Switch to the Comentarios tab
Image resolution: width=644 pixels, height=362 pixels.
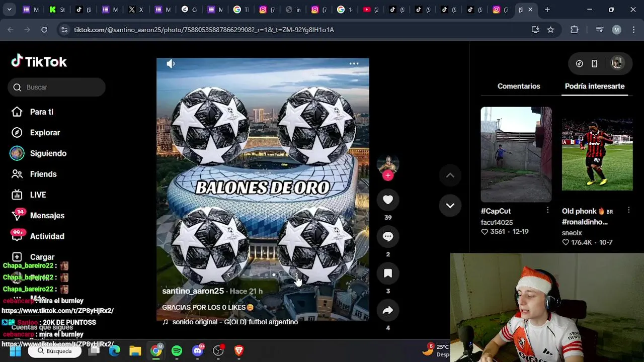click(x=519, y=86)
